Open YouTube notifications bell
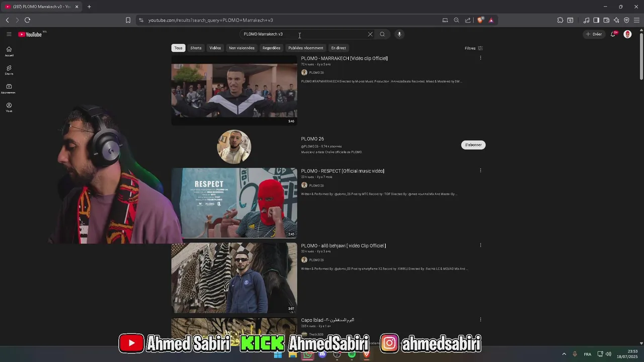This screenshot has height=362, width=644. pyautogui.click(x=613, y=34)
